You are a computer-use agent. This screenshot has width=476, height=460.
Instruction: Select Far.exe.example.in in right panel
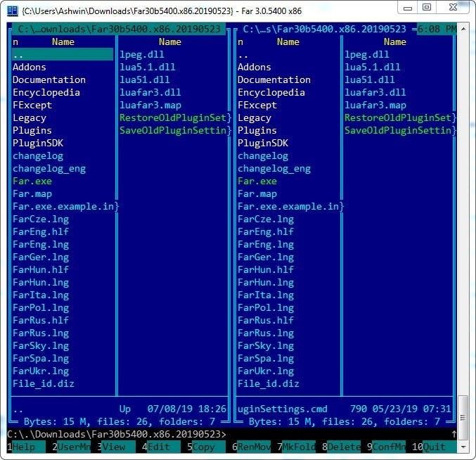point(288,207)
